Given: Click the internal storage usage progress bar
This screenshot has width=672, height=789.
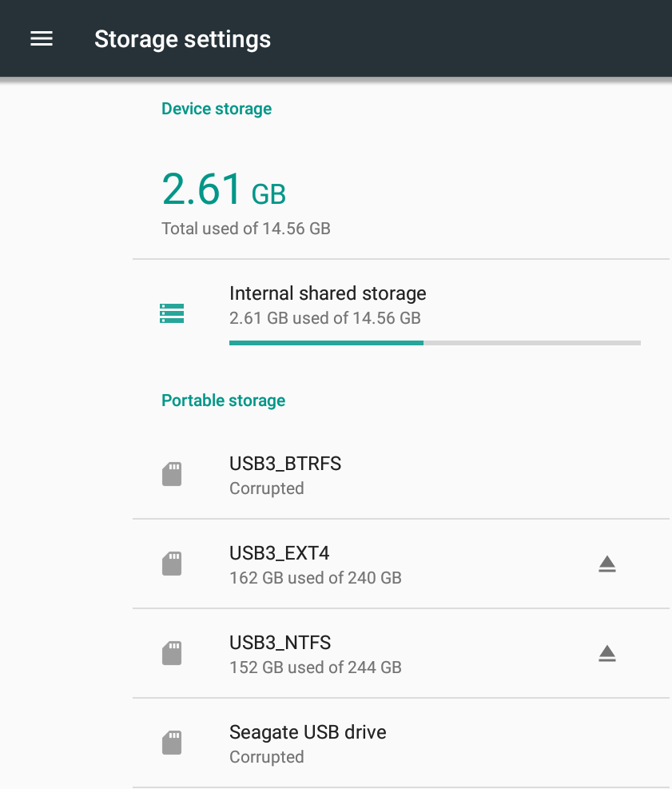Looking at the screenshot, I should coord(435,343).
